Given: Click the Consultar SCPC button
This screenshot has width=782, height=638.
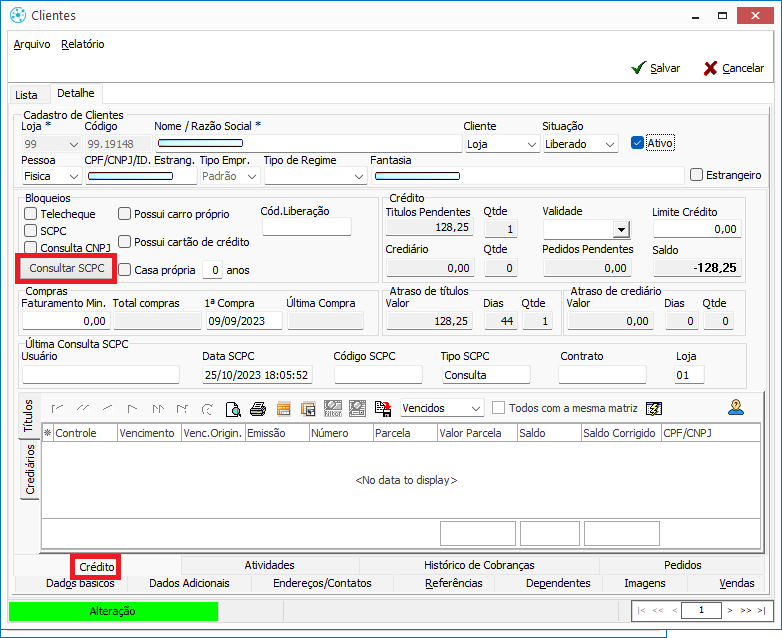Looking at the screenshot, I should [66, 268].
